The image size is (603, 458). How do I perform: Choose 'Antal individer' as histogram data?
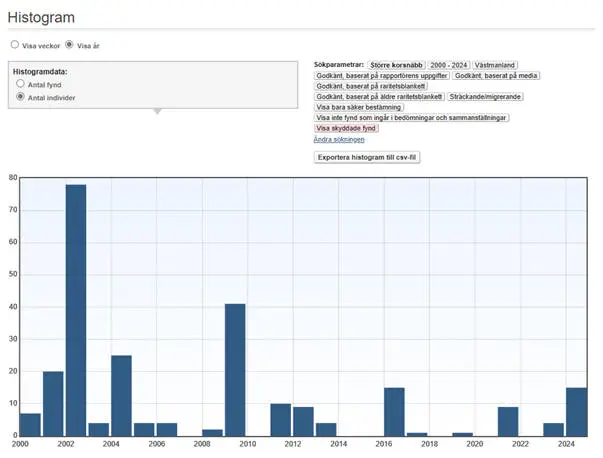[20, 97]
